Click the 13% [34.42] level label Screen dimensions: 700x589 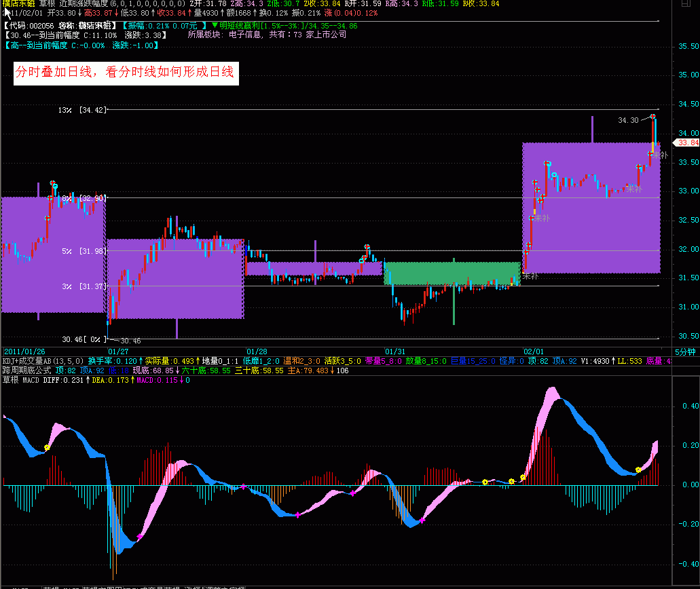tap(82, 110)
